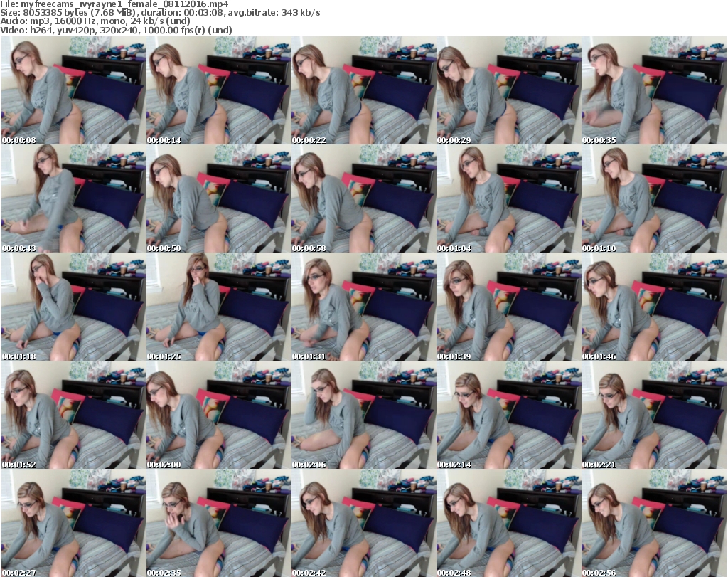
Task: Click the File name line ending in .mp4
Action: click(x=114, y=4)
